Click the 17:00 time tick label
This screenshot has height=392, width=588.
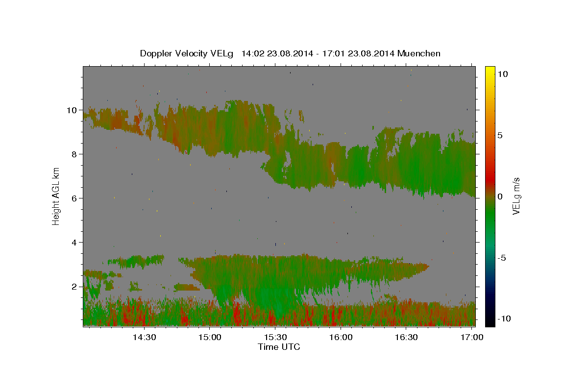472,337
